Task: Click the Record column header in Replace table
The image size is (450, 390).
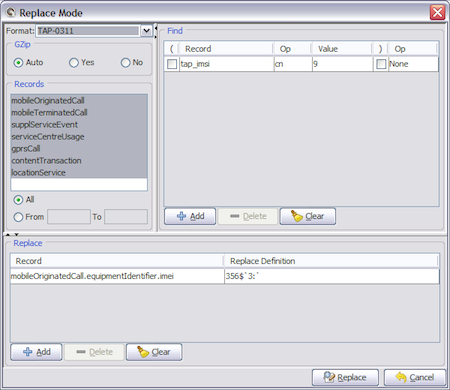Action: (x=117, y=261)
